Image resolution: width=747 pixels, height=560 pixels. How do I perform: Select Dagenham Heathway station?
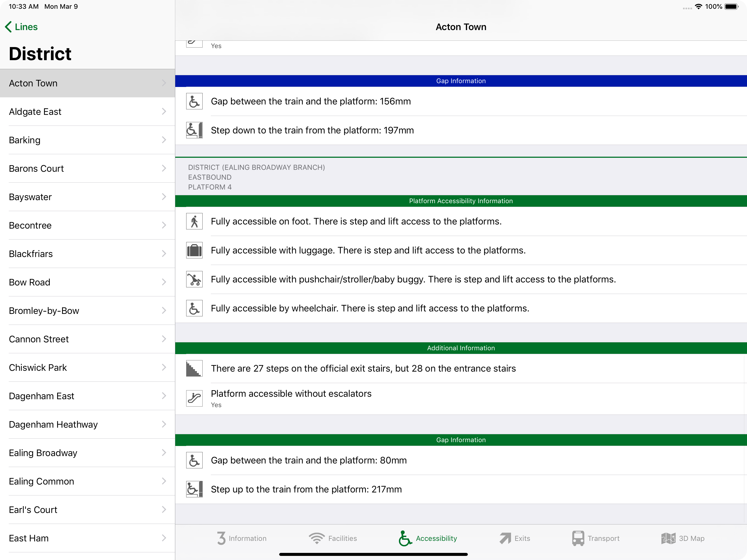tap(87, 424)
